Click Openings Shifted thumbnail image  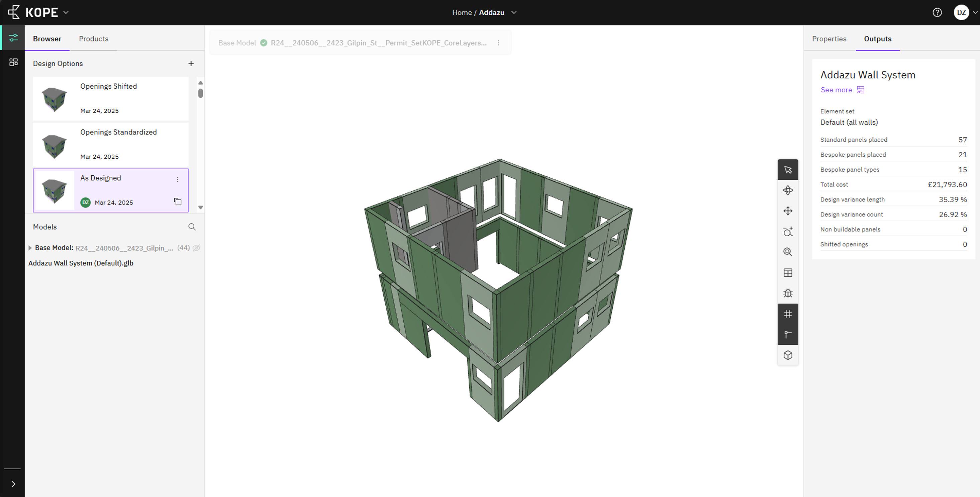click(54, 99)
